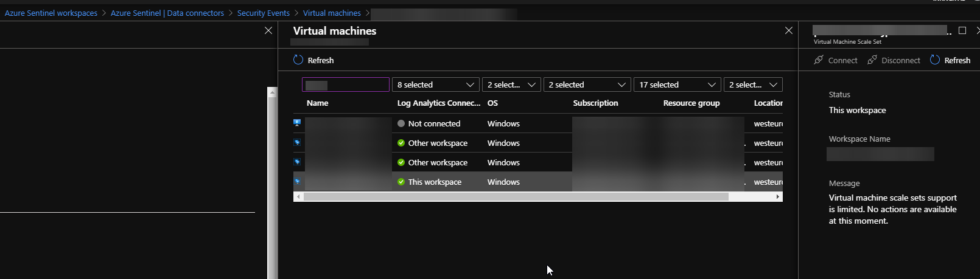
Task: Open the '17 selected' resource group dropdown
Action: [677, 84]
